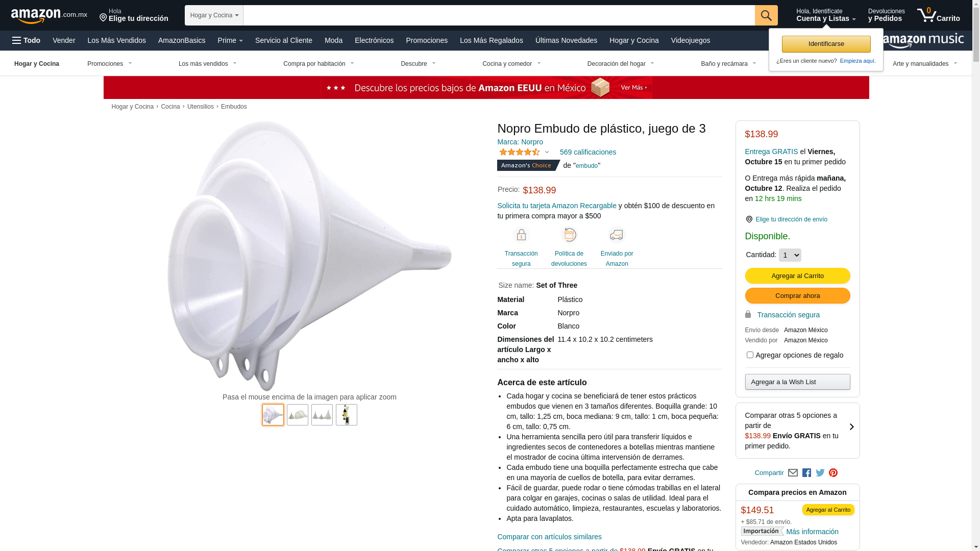Expand Comparar otras 5 opciones chevron
Screen dimensions: 980x551
click(x=851, y=427)
